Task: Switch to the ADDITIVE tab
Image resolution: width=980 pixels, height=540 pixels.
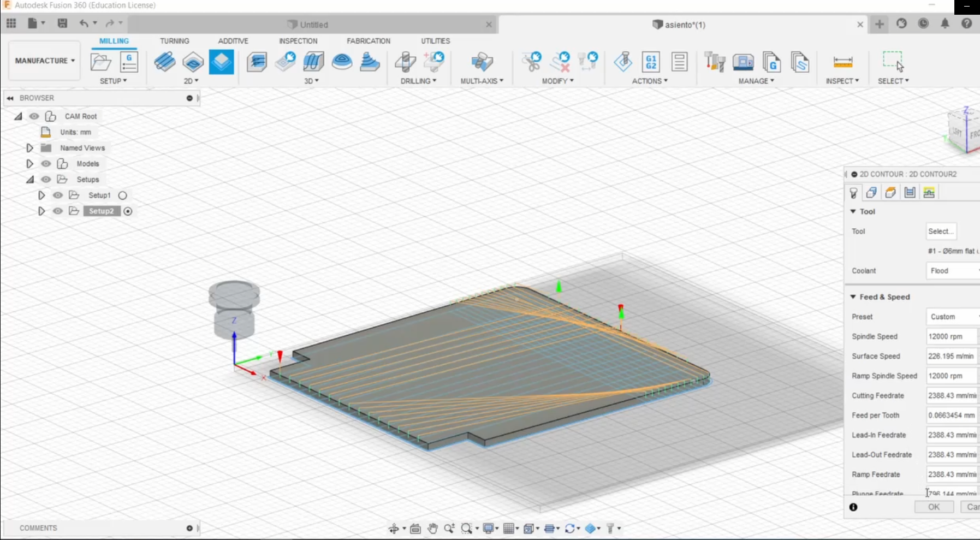Action: coord(233,41)
